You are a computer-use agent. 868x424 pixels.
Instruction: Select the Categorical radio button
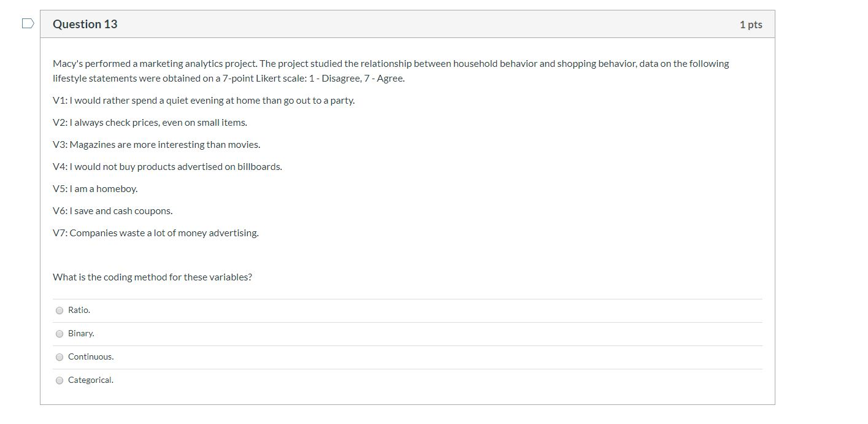click(60, 380)
